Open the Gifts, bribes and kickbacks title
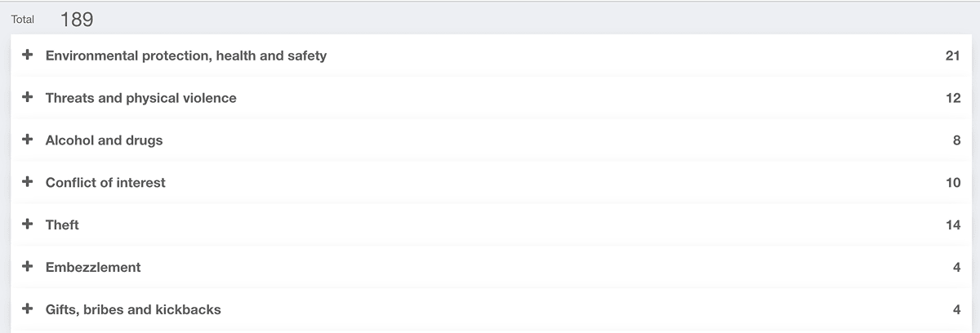The height and width of the screenshot is (333, 980). [x=133, y=309]
